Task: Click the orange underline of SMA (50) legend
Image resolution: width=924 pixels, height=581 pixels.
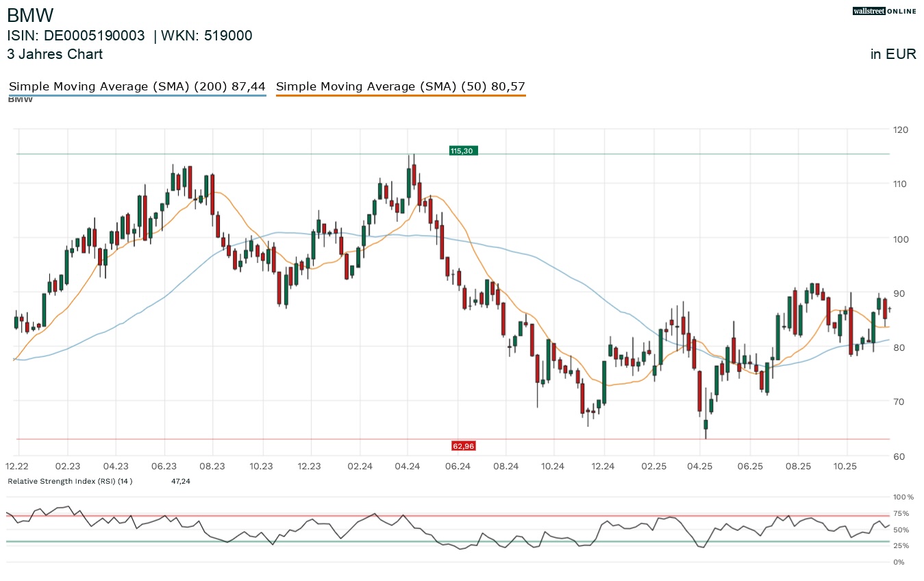Action: click(400, 96)
